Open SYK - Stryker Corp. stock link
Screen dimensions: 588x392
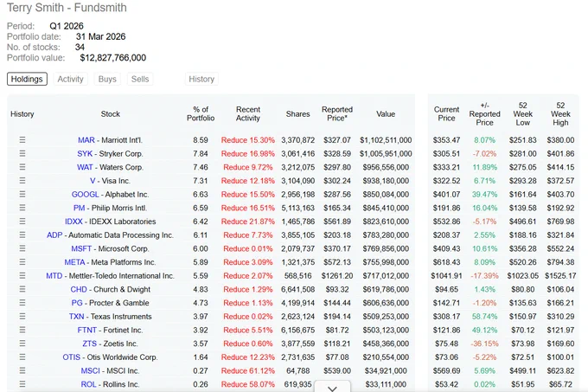click(x=111, y=153)
